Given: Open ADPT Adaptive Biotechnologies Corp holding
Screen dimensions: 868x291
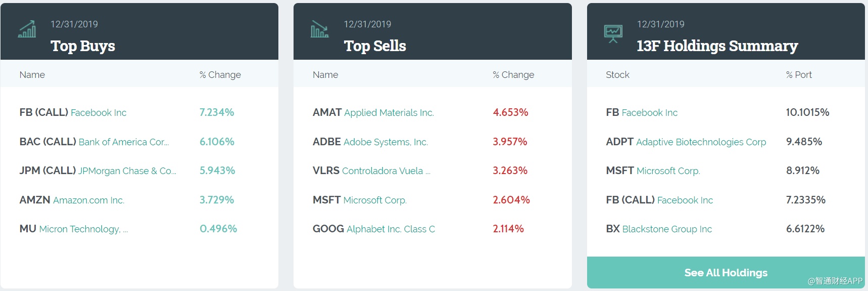Looking at the screenshot, I should coord(686,142).
